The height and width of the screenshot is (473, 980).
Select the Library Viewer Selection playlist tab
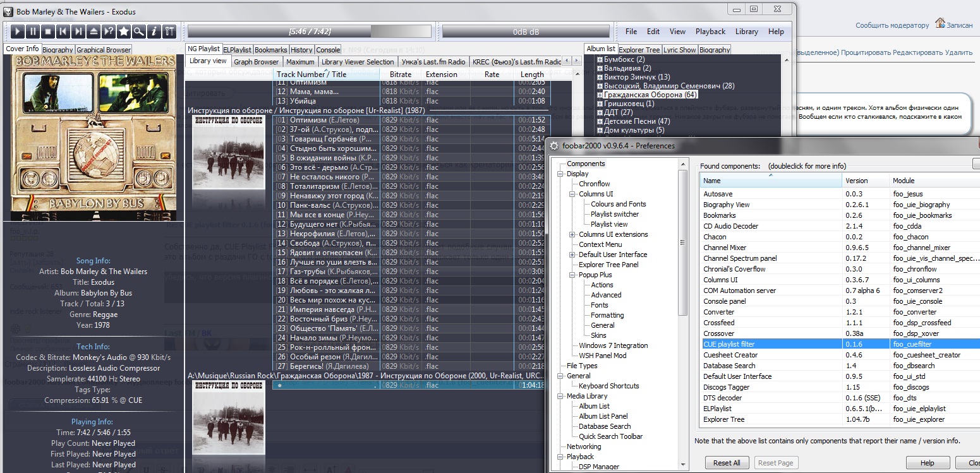tap(358, 62)
